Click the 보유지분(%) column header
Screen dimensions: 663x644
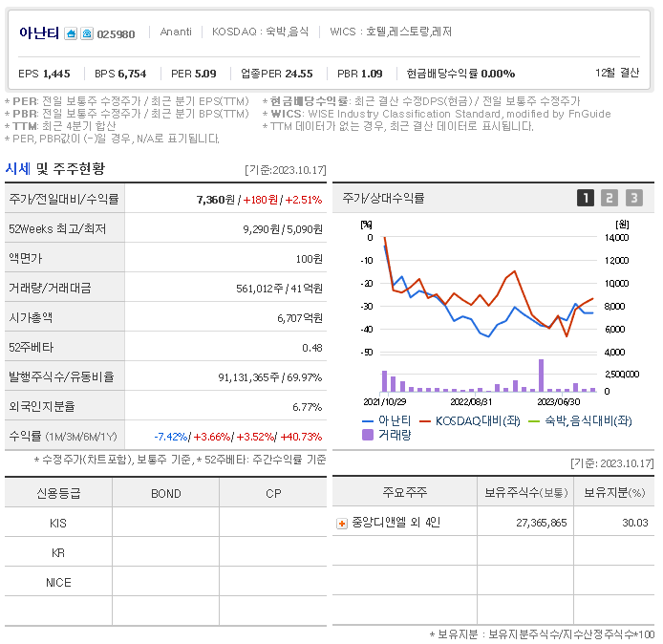coord(614,492)
